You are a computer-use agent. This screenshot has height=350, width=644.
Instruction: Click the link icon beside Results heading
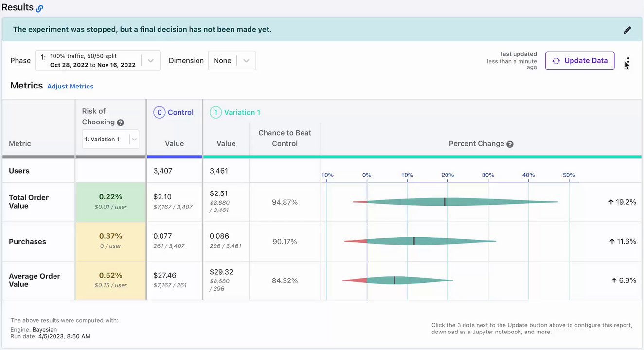[x=40, y=8]
